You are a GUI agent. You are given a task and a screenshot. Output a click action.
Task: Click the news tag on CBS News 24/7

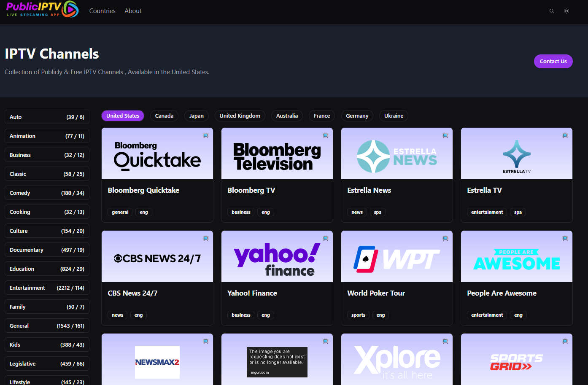[117, 315]
